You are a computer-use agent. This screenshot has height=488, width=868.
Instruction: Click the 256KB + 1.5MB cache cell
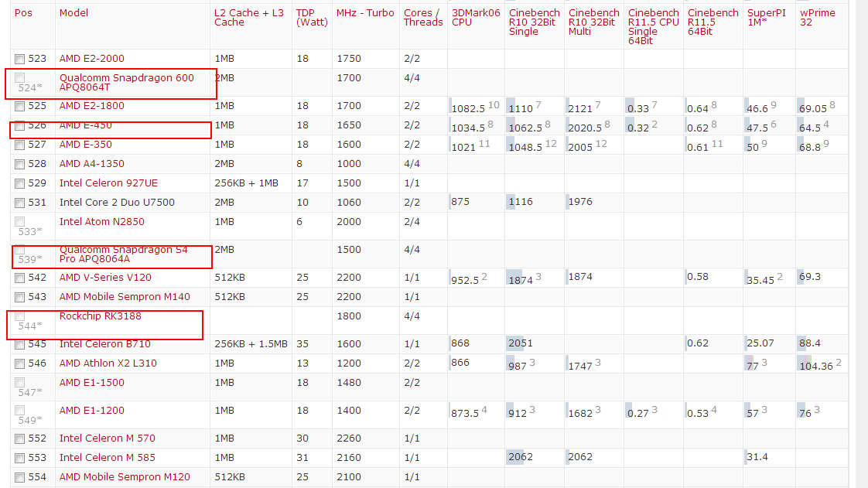251,344
